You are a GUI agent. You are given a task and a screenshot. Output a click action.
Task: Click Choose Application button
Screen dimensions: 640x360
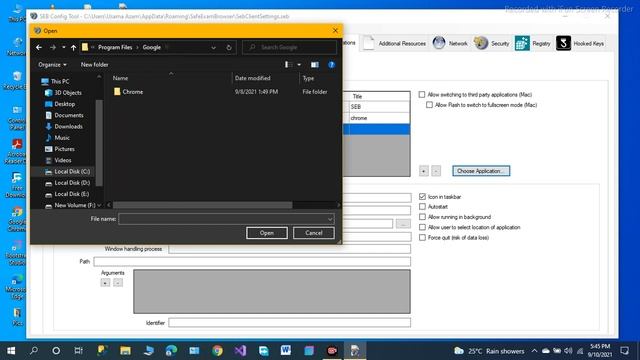coord(481,171)
